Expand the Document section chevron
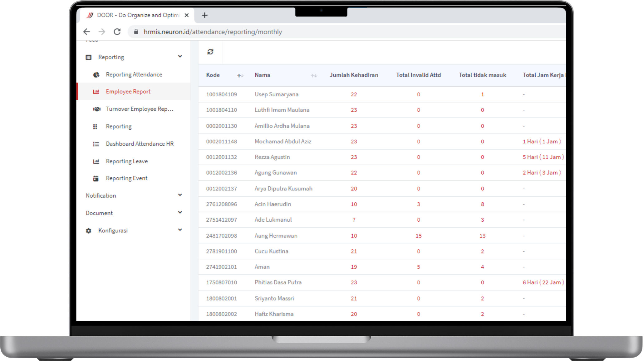 pyautogui.click(x=180, y=213)
